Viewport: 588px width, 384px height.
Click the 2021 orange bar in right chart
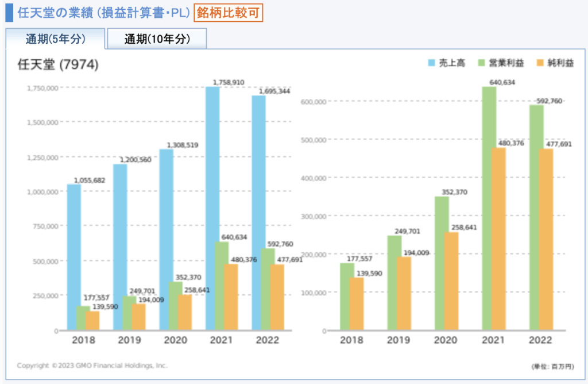coord(499,239)
